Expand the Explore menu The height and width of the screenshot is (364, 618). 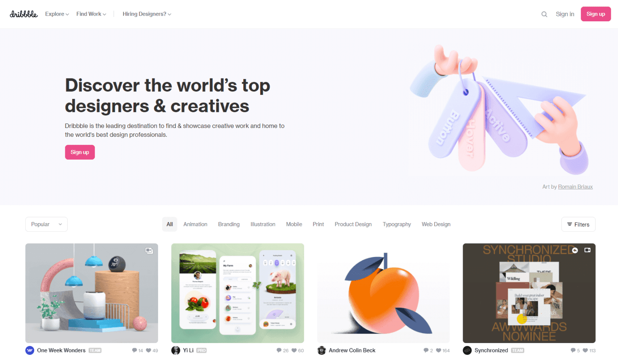(x=57, y=14)
